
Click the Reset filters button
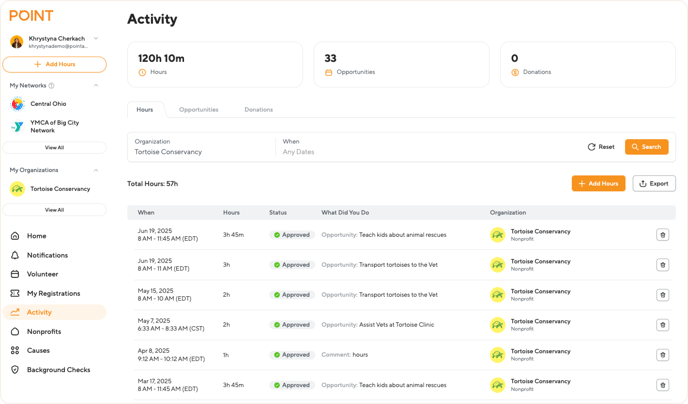point(601,147)
